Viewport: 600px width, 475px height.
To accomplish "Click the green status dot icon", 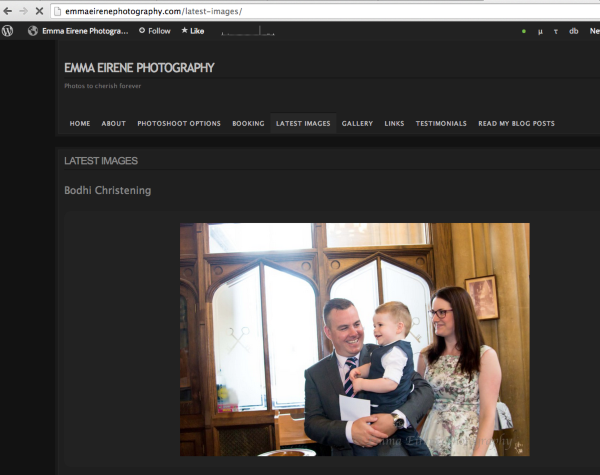I will (x=524, y=31).
